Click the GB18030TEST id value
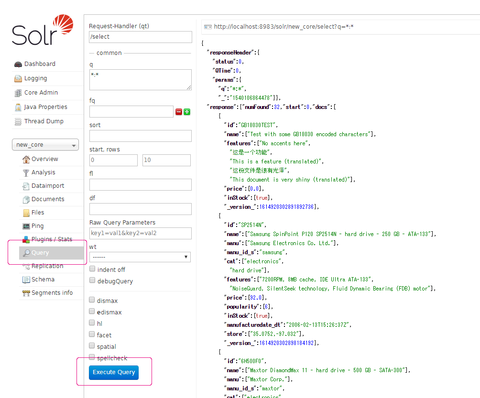Image resolution: width=480 pixels, height=398 pixels. click(257, 125)
